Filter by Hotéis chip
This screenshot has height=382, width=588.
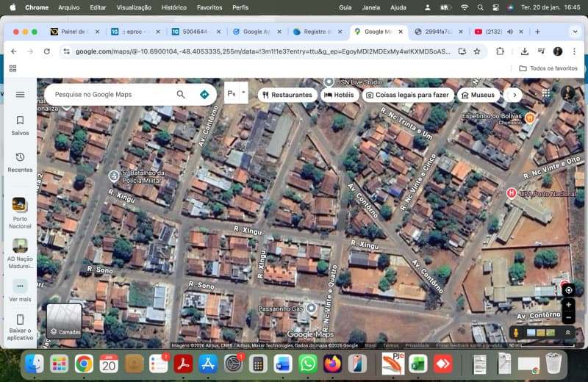[x=339, y=95]
